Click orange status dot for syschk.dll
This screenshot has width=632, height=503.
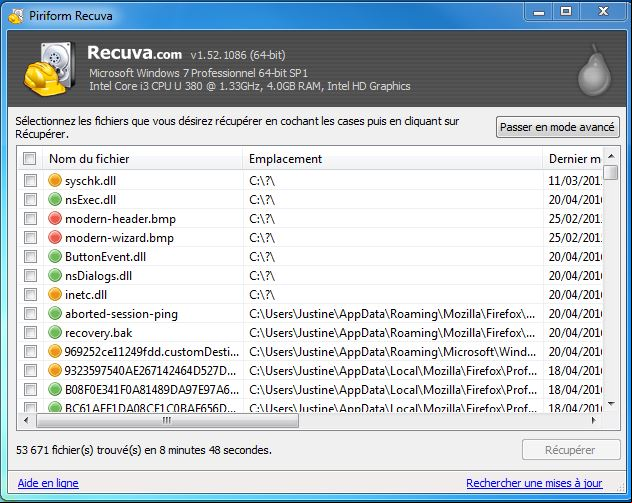[55, 180]
